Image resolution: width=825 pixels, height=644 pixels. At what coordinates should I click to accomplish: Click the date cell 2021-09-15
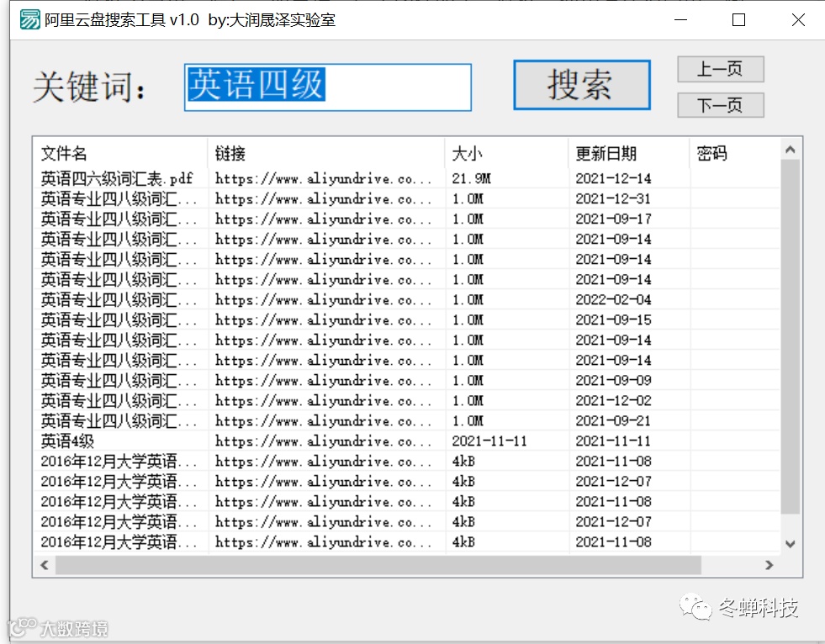click(x=613, y=319)
